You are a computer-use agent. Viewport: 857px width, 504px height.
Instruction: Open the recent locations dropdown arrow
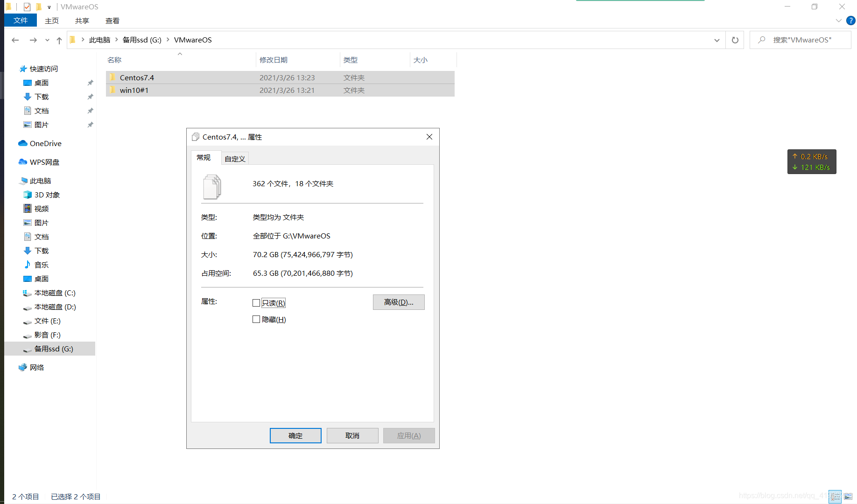pyautogui.click(x=47, y=41)
